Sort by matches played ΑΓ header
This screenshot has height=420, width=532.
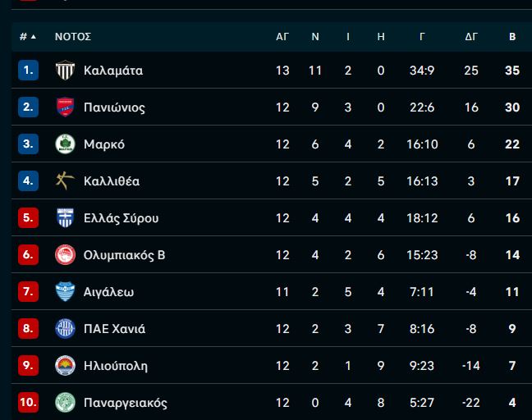(x=282, y=37)
